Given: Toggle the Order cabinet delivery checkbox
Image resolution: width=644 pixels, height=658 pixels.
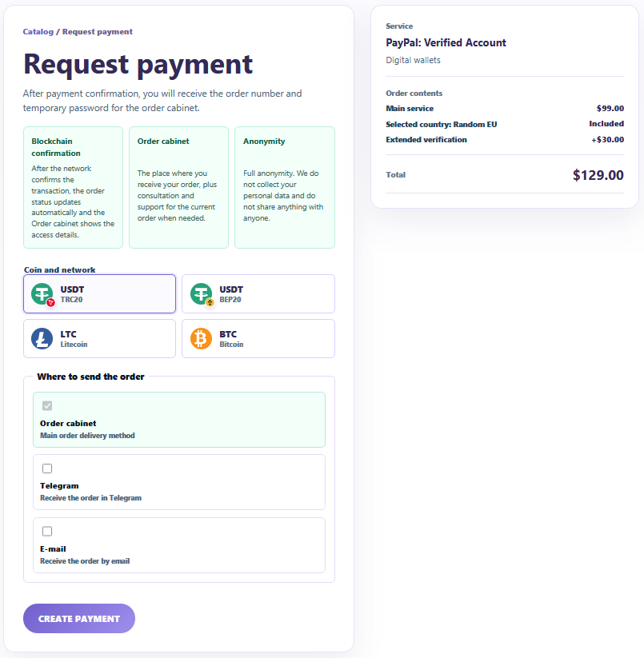Looking at the screenshot, I should point(47,406).
